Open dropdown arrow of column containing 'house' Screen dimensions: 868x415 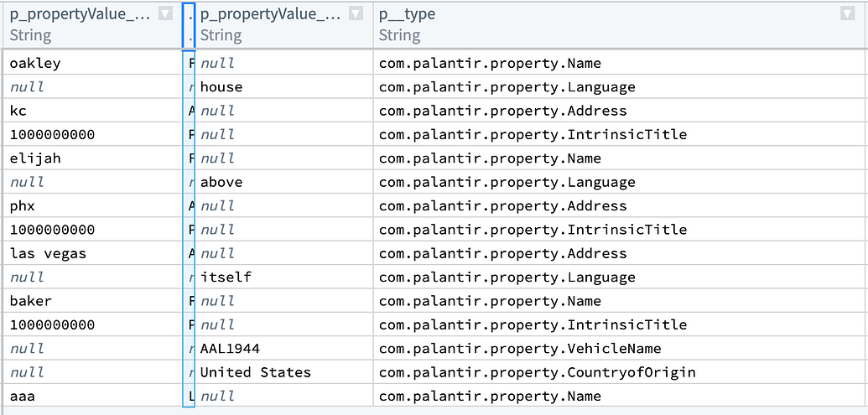[x=356, y=13]
